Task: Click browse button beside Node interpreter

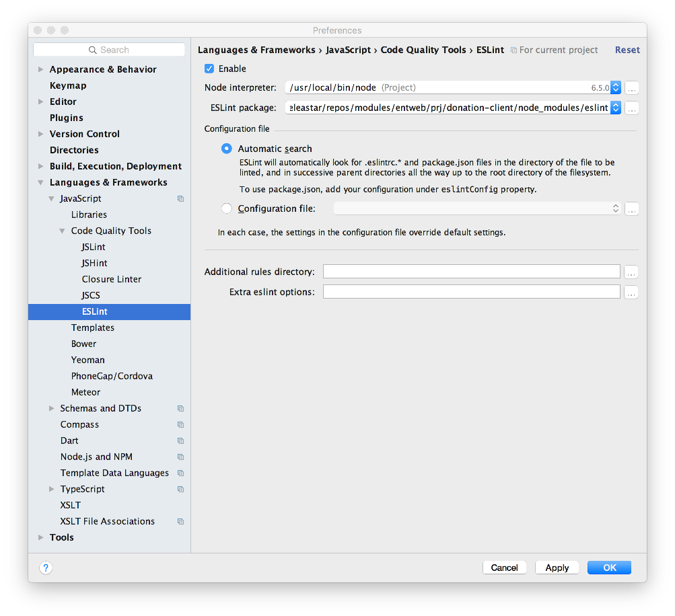Action: pos(631,88)
